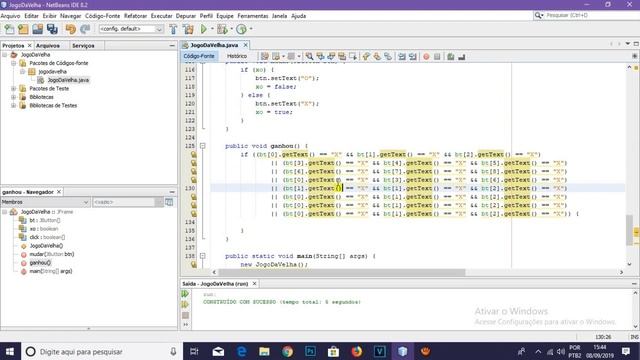Click the Open Project toolbar icon
640x360 pixels.
pos(38,29)
